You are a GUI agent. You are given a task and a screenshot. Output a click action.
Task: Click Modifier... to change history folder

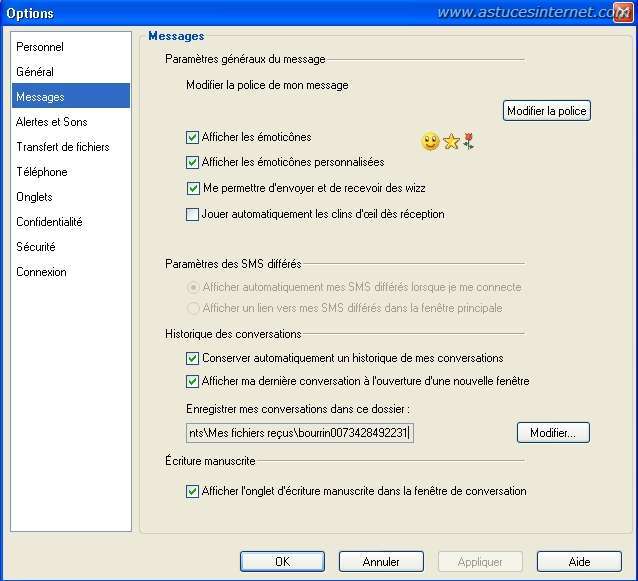(553, 432)
